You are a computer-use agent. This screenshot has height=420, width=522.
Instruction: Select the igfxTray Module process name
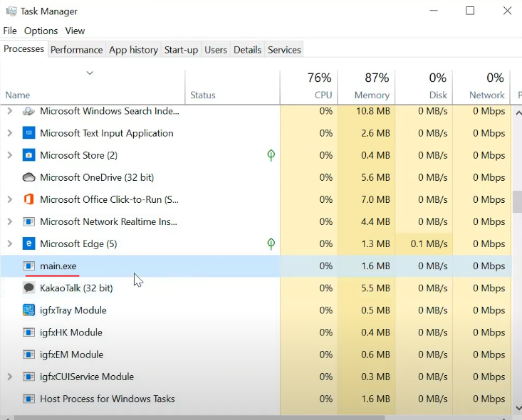[73, 310]
